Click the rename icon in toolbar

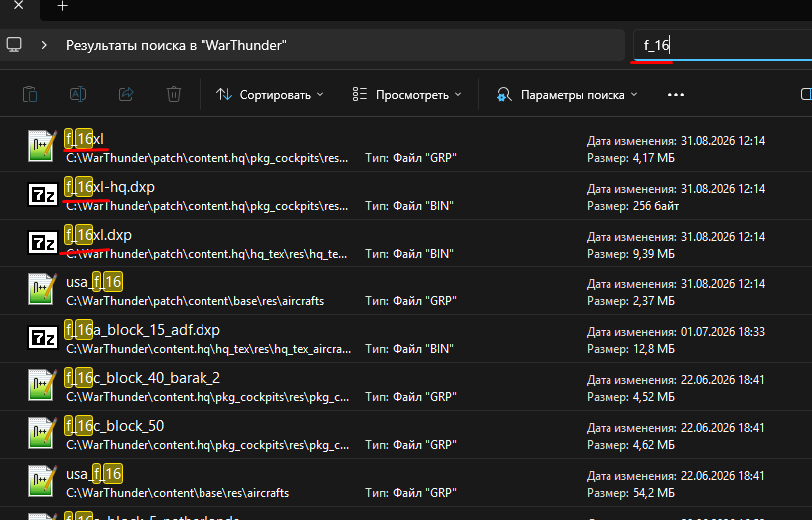tap(78, 94)
